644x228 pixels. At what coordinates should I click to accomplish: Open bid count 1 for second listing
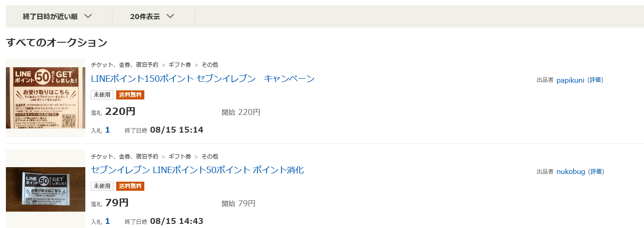(x=108, y=221)
